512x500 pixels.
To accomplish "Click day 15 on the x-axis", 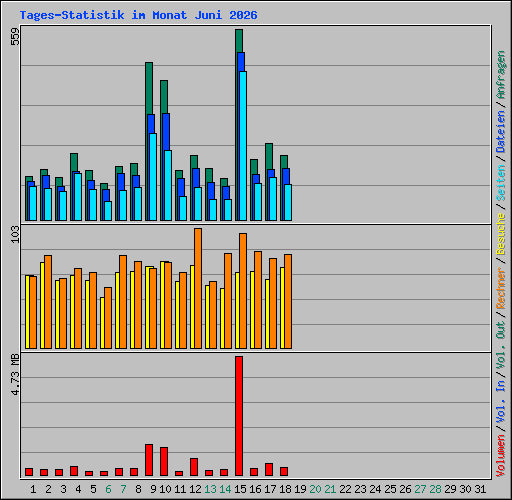I will coord(240,489).
